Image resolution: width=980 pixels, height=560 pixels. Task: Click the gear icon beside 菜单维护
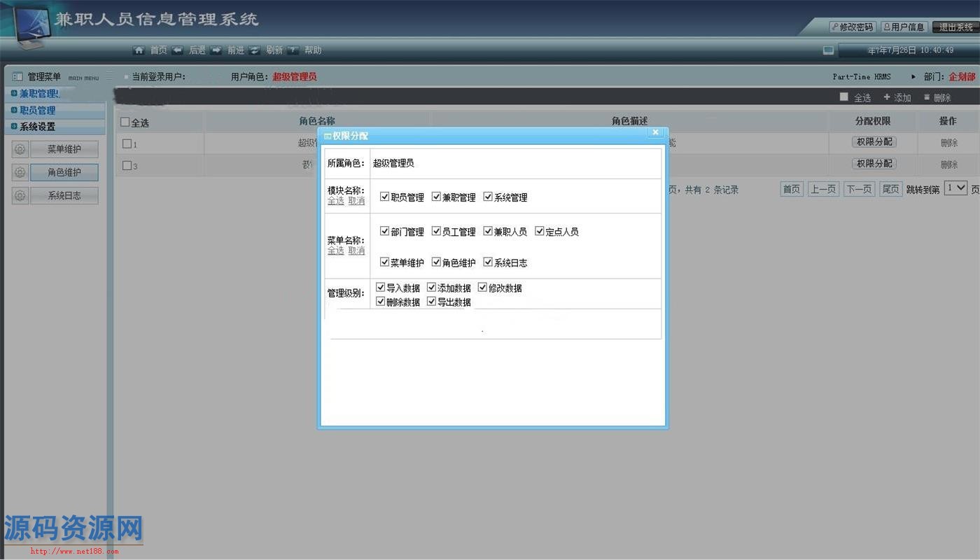(x=20, y=149)
